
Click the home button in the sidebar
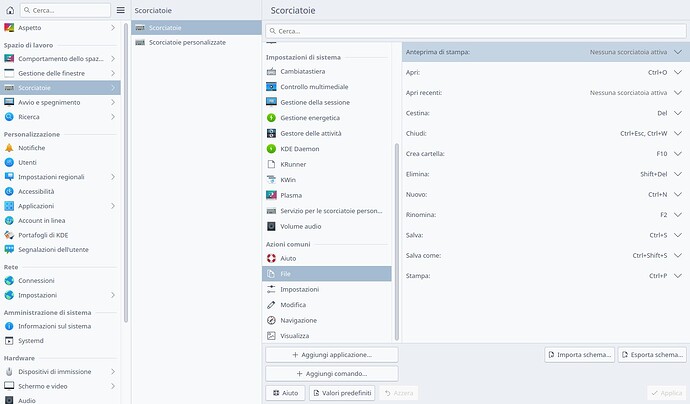click(10, 9)
